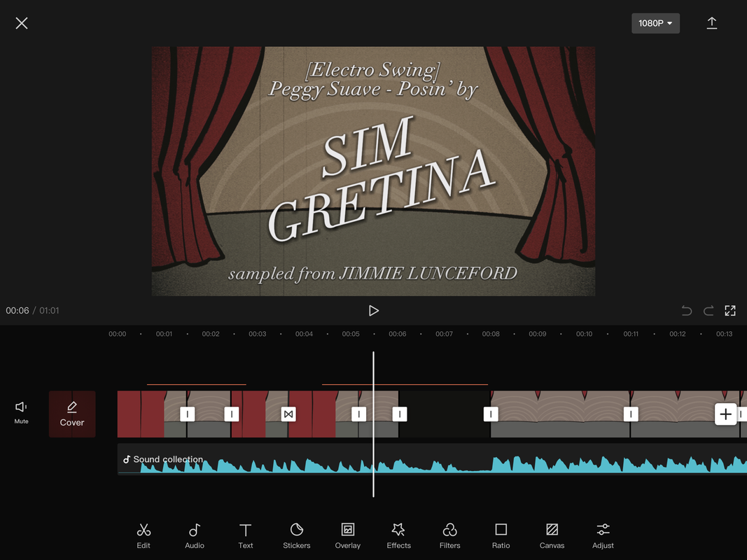Open the Effects tool
The width and height of the screenshot is (747, 560).
399,535
